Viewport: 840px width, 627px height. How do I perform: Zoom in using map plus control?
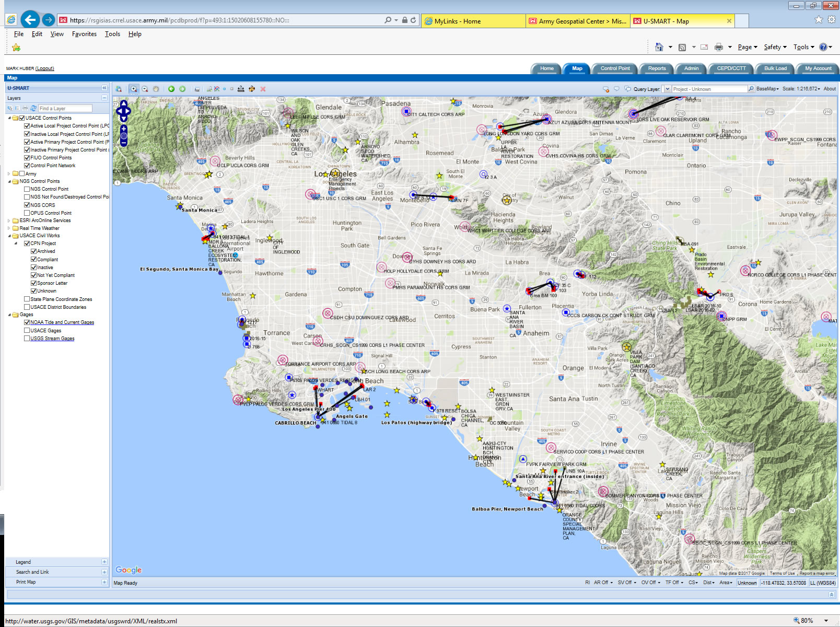(124, 129)
